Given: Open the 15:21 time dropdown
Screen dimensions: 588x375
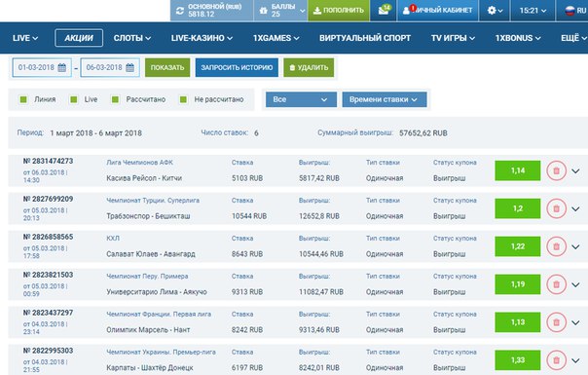Looking at the screenshot, I should [x=533, y=11].
